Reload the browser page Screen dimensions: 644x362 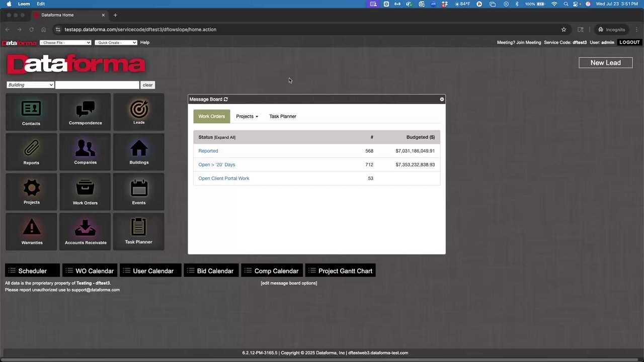pyautogui.click(x=31, y=30)
